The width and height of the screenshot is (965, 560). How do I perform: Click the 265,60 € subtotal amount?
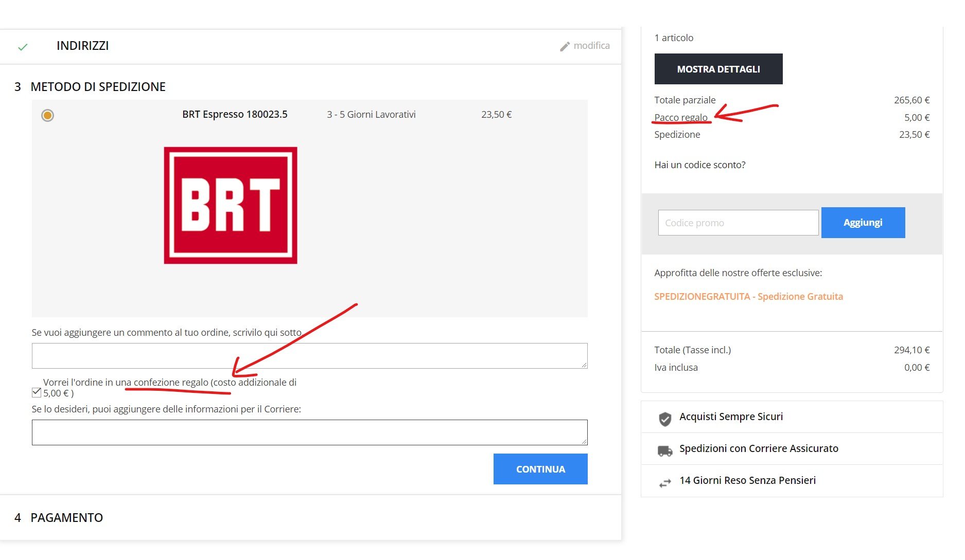pos(911,100)
